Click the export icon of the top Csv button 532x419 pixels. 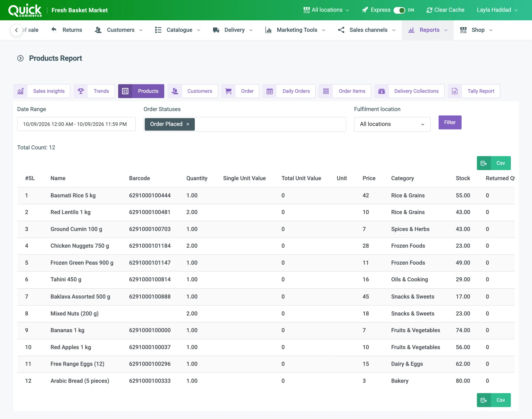click(x=484, y=163)
